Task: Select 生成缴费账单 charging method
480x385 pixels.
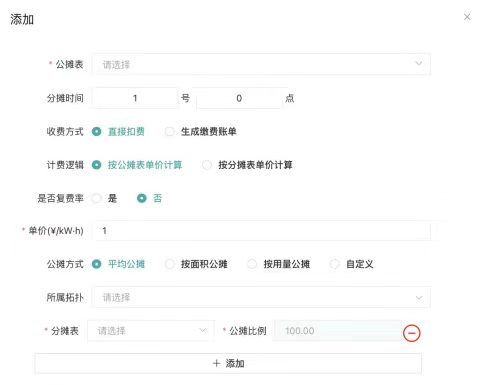Action: point(201,132)
